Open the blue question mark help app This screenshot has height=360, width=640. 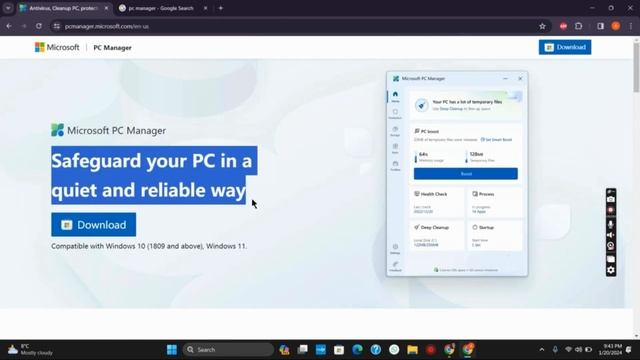[376, 349]
